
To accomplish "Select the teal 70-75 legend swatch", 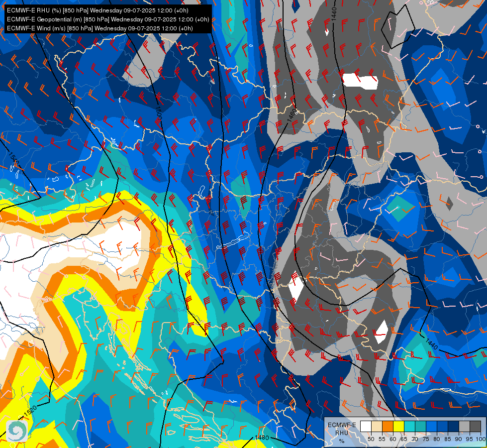I will point(420,426).
